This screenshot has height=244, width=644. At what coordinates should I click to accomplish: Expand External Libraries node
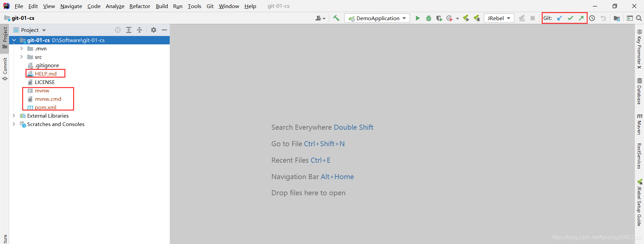pos(14,116)
